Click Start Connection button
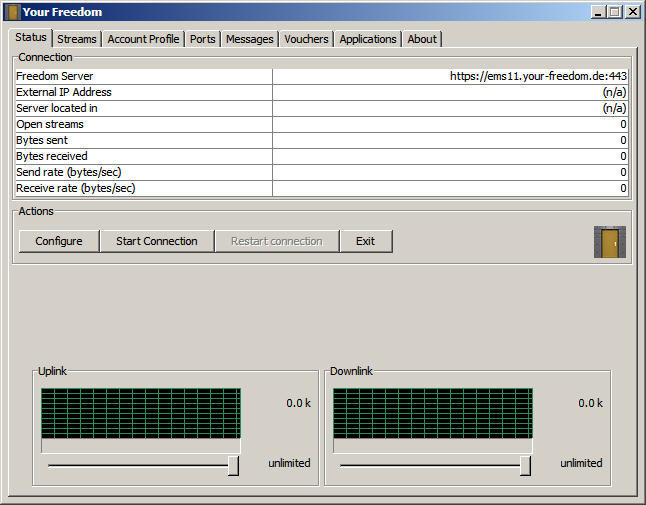The width and height of the screenshot is (646, 505). coord(156,241)
